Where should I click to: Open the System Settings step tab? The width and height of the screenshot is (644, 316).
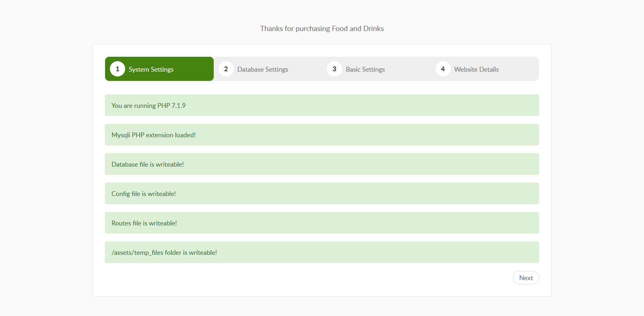click(x=159, y=69)
